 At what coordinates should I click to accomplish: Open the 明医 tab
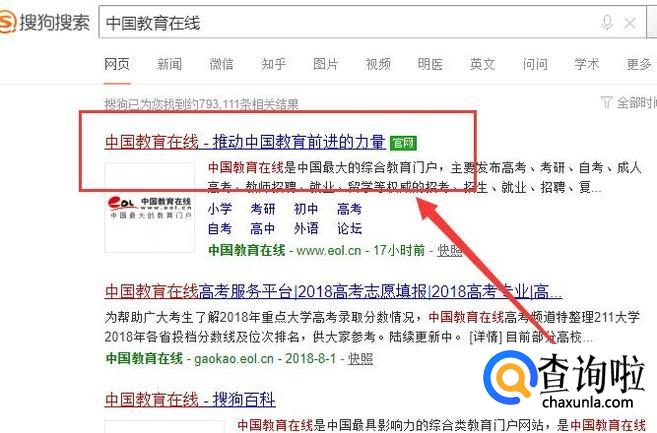tap(430, 64)
